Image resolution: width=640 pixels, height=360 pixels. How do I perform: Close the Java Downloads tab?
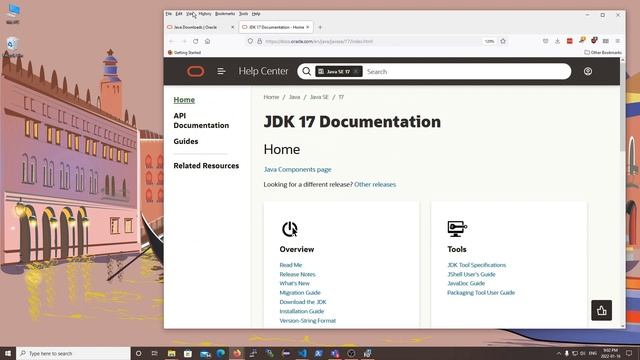[x=233, y=27]
